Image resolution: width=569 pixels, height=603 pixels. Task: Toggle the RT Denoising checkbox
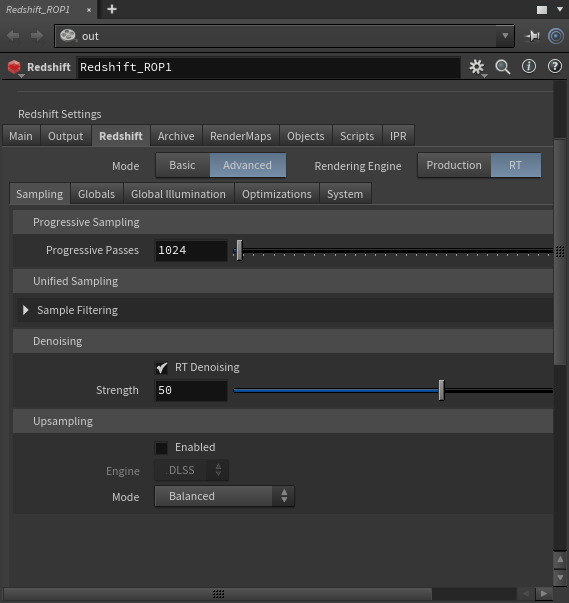161,368
